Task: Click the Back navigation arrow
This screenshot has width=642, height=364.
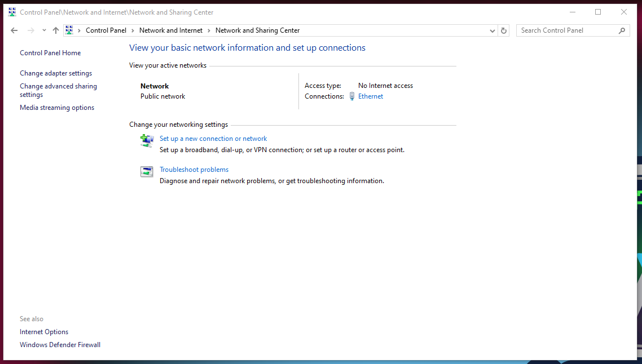Action: tap(14, 30)
